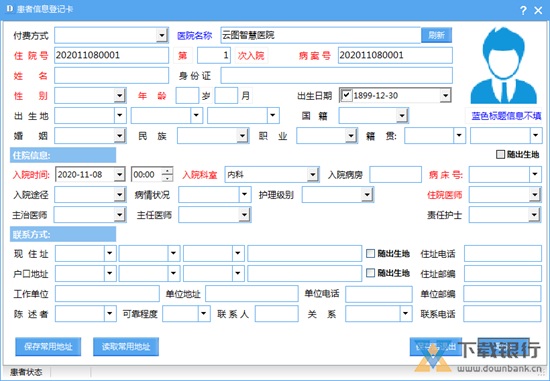This screenshot has width=550, height=381.
Task: Expand the 护理级别 nursing level dropdown
Action: (x=367, y=195)
